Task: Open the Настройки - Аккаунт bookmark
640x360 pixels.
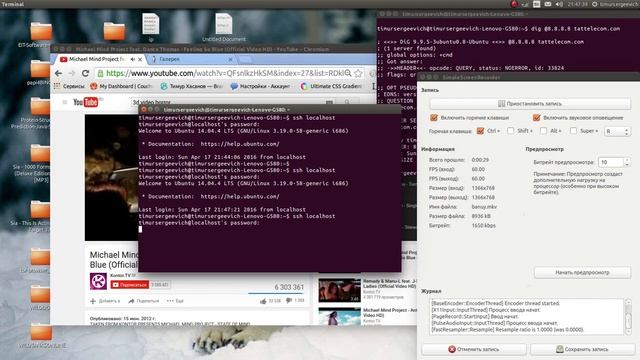Action: [x=260, y=87]
